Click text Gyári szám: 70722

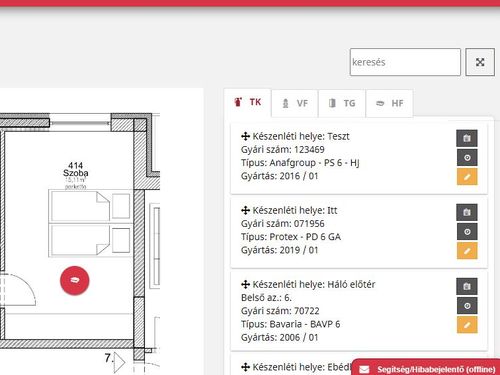click(280, 311)
